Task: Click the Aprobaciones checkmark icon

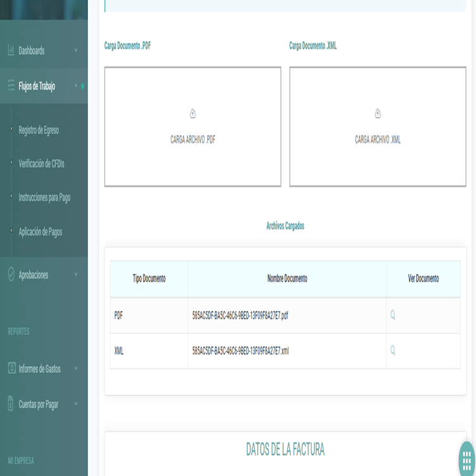Action: click(11, 275)
